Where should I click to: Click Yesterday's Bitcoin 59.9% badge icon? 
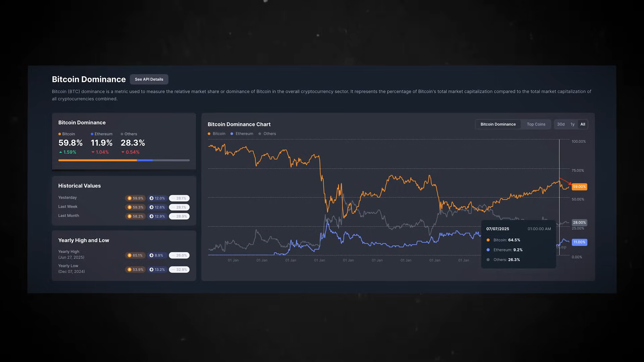(x=129, y=198)
